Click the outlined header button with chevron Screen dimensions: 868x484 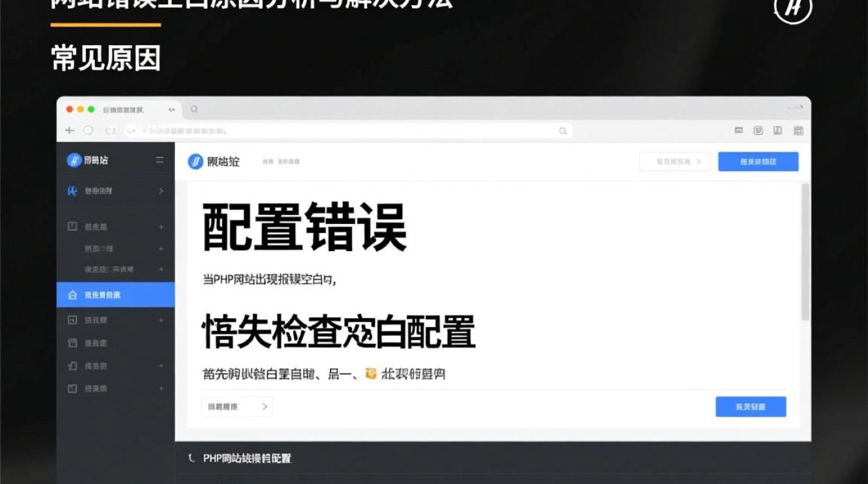[x=675, y=162]
